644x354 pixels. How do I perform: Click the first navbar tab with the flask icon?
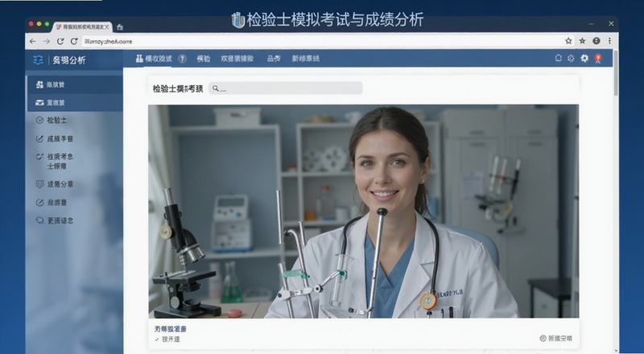click(154, 59)
